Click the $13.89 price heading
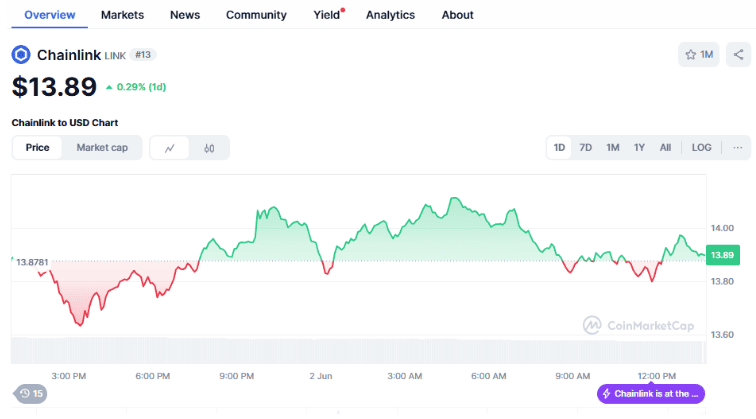 tap(54, 87)
